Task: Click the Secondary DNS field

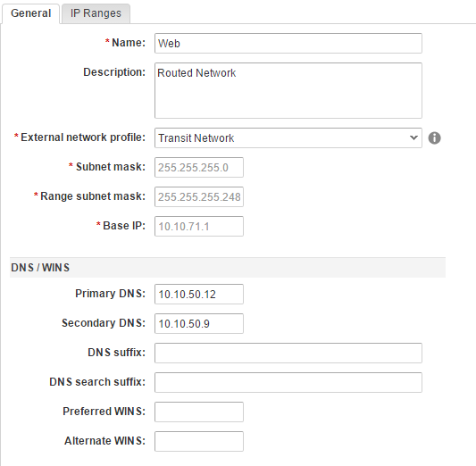Action: point(199,323)
